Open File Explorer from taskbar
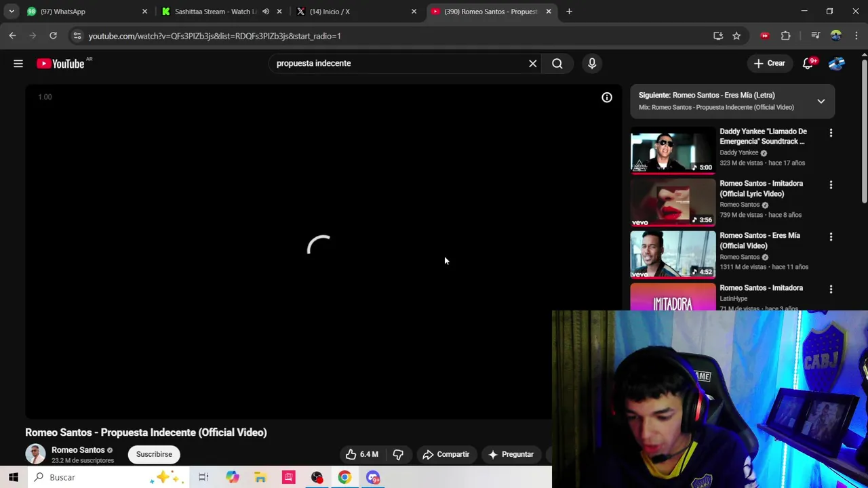The image size is (868, 488). [x=260, y=477]
